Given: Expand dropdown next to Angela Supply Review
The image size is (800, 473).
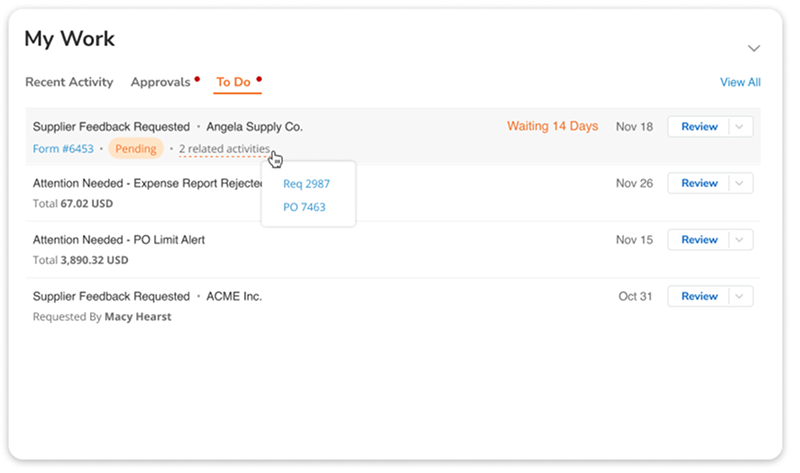Looking at the screenshot, I should 740,127.
